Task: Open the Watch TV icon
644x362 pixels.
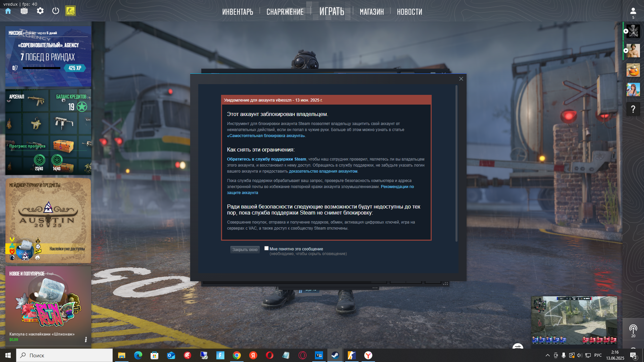Action: coord(24,11)
